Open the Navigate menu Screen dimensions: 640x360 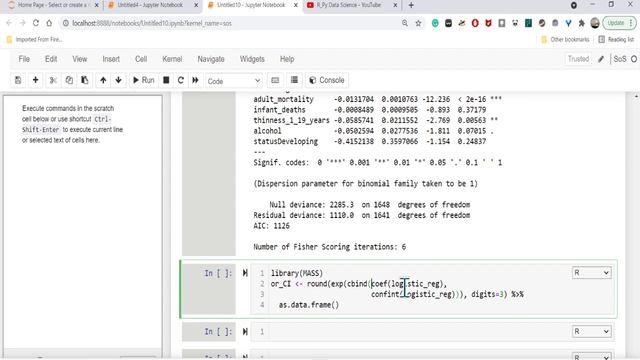(x=211, y=59)
